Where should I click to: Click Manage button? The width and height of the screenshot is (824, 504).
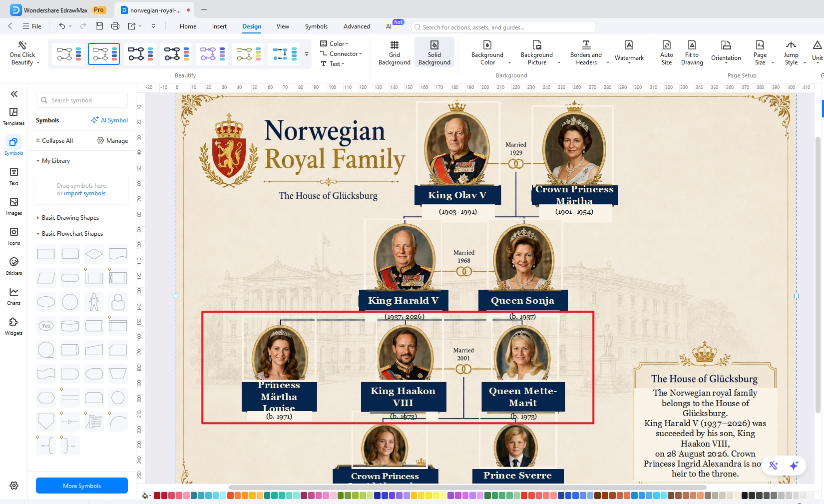pyautogui.click(x=112, y=141)
